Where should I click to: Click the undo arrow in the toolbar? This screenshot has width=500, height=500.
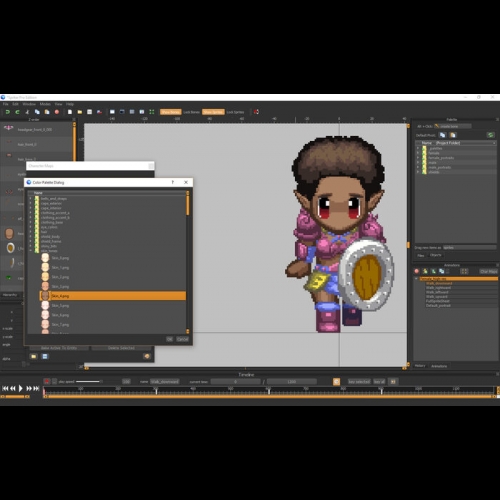7,112
